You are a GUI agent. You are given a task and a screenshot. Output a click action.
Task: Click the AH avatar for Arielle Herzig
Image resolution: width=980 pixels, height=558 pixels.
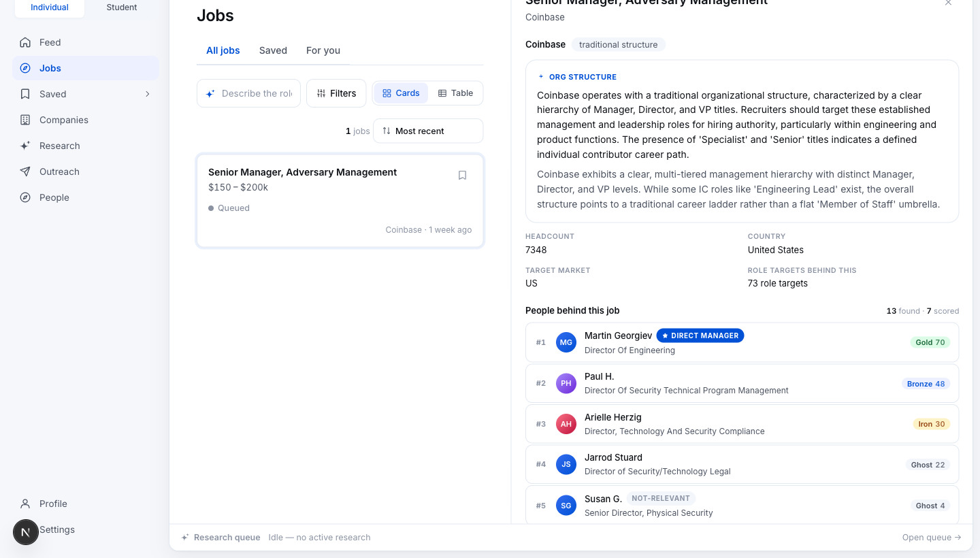[566, 424]
